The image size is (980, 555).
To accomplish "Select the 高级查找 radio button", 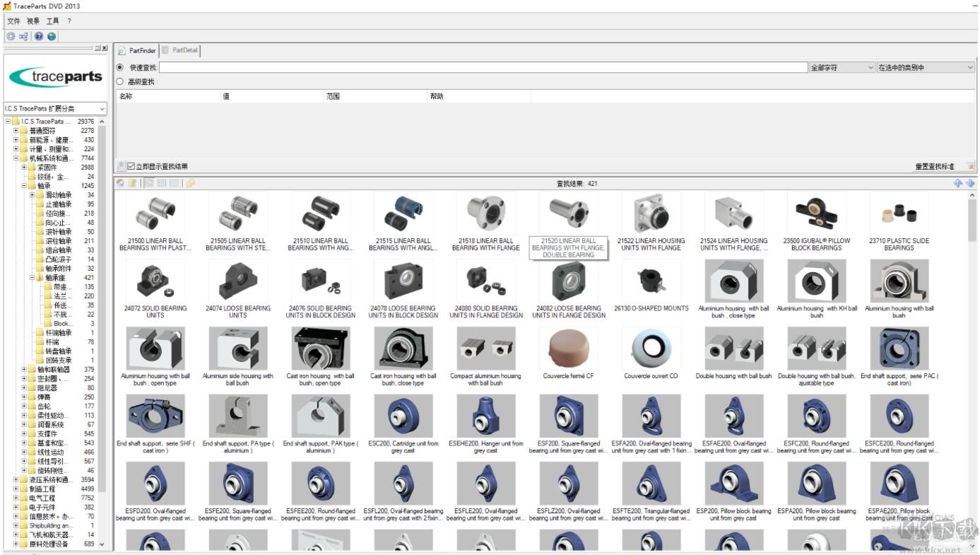I will 120,81.
